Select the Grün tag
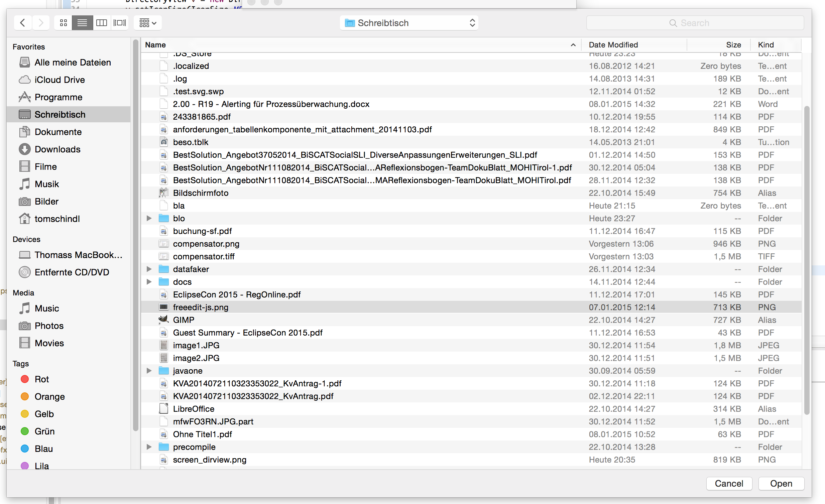This screenshot has width=825, height=504. 69,431
